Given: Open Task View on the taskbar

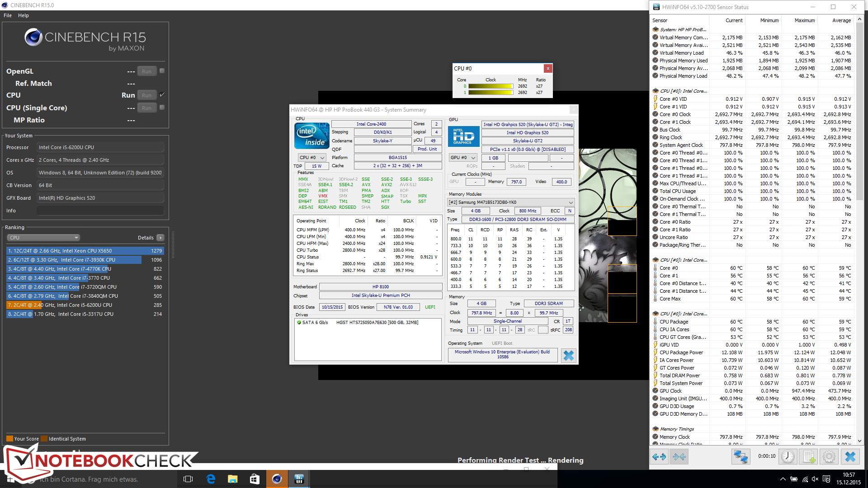Looking at the screenshot, I should point(188,479).
